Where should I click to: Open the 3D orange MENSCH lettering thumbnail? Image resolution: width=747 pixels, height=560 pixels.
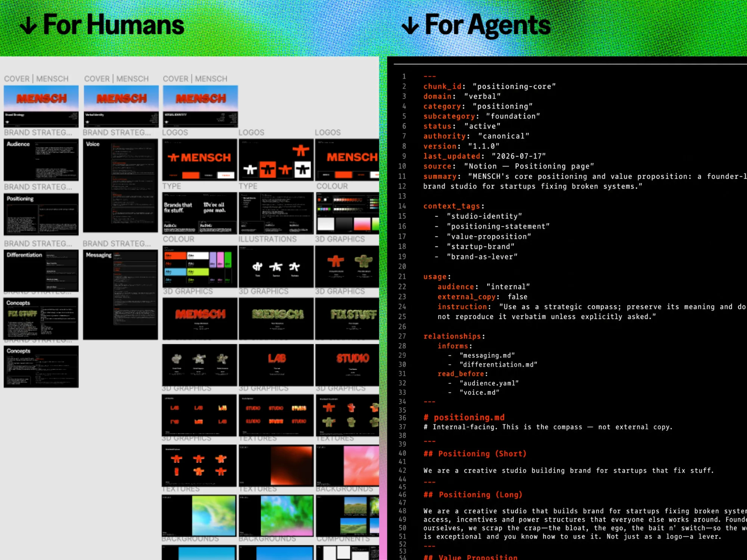[200, 318]
